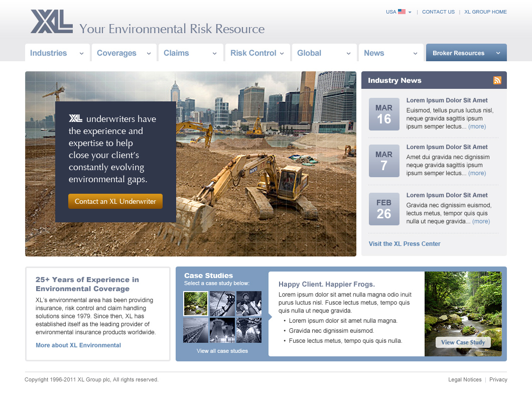Click the Case Studies heading
532x395 pixels.
tap(209, 276)
